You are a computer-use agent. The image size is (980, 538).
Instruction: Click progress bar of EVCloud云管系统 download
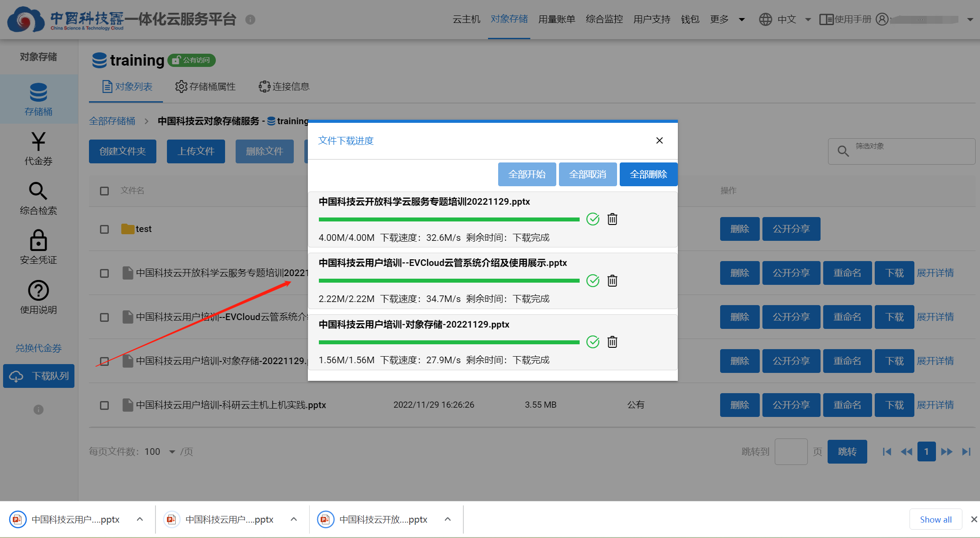[449, 280]
